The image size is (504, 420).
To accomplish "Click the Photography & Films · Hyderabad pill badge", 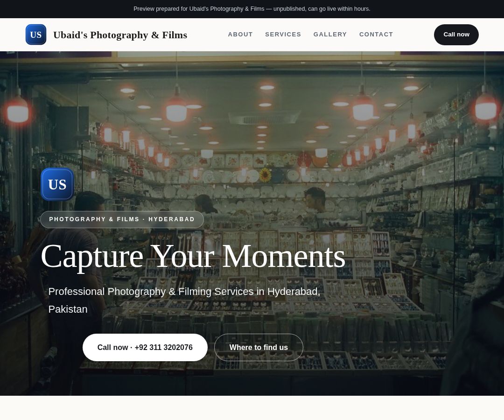I will tap(122, 219).
